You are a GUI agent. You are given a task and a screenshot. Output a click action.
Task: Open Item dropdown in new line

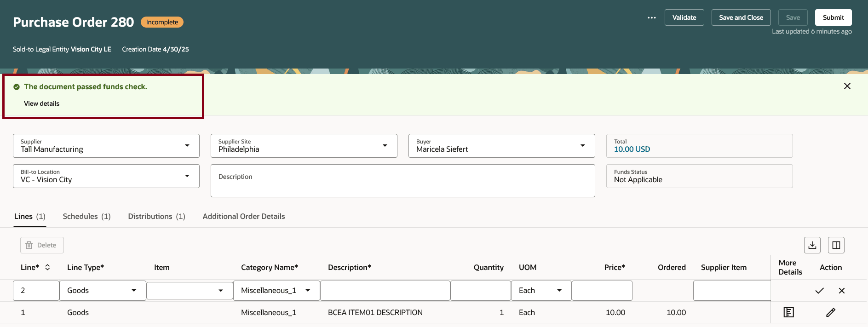(x=221, y=291)
